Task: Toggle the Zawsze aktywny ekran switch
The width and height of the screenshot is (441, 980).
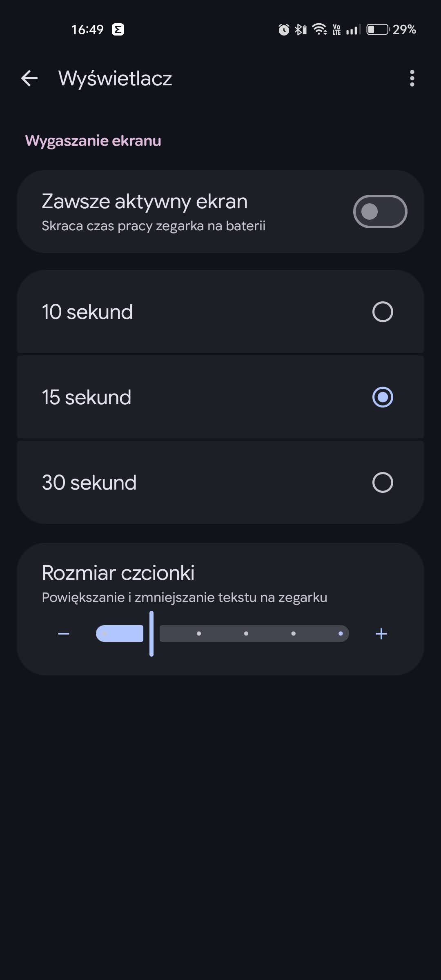Action: [380, 212]
